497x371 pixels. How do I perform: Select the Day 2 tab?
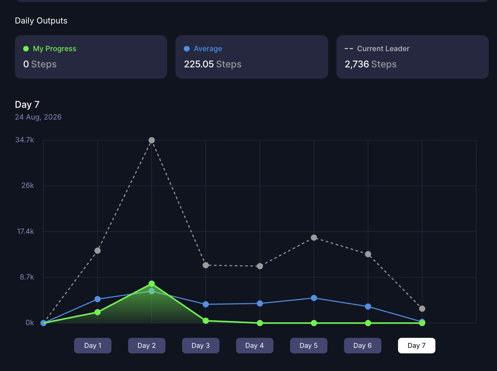tap(147, 346)
